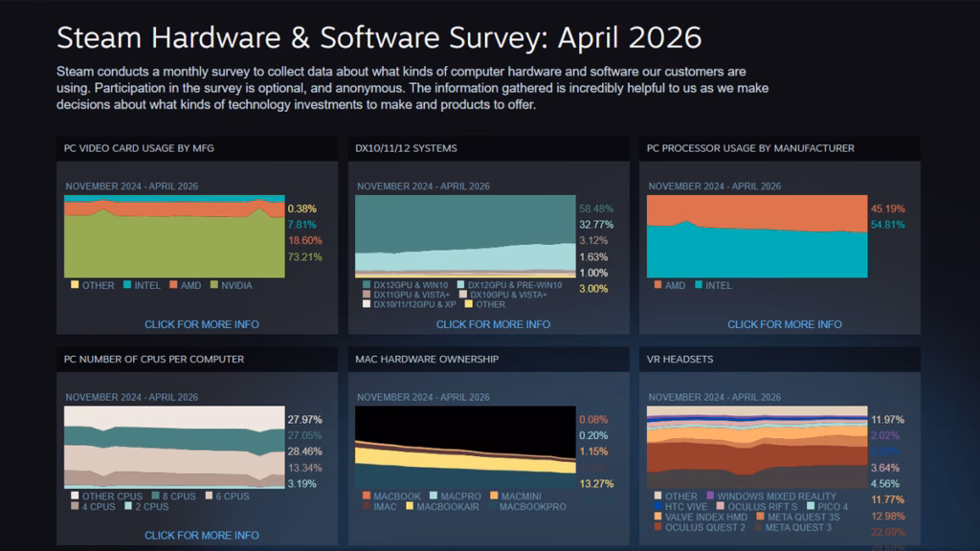
Task: Click the 11.97% value in VR headsets panel
Action: (887, 419)
